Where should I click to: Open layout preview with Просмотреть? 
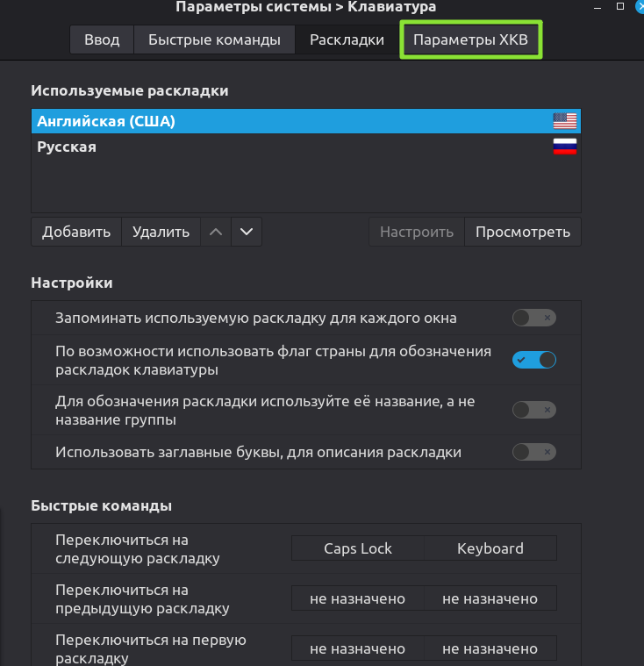point(522,232)
